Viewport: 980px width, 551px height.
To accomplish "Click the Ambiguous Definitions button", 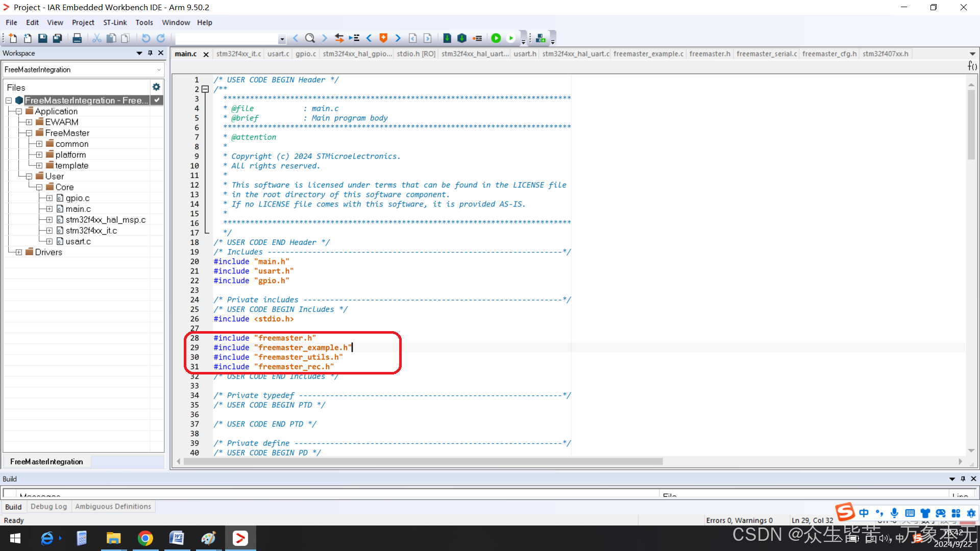I will [113, 506].
